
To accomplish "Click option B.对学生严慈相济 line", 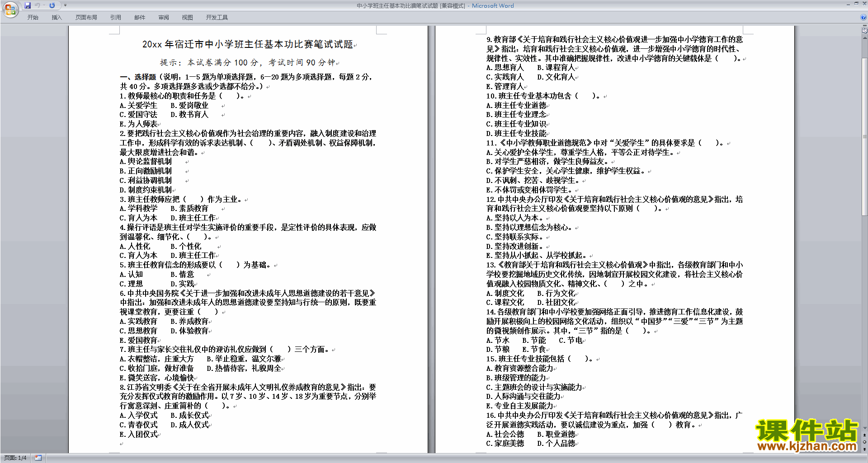I will tap(547, 161).
